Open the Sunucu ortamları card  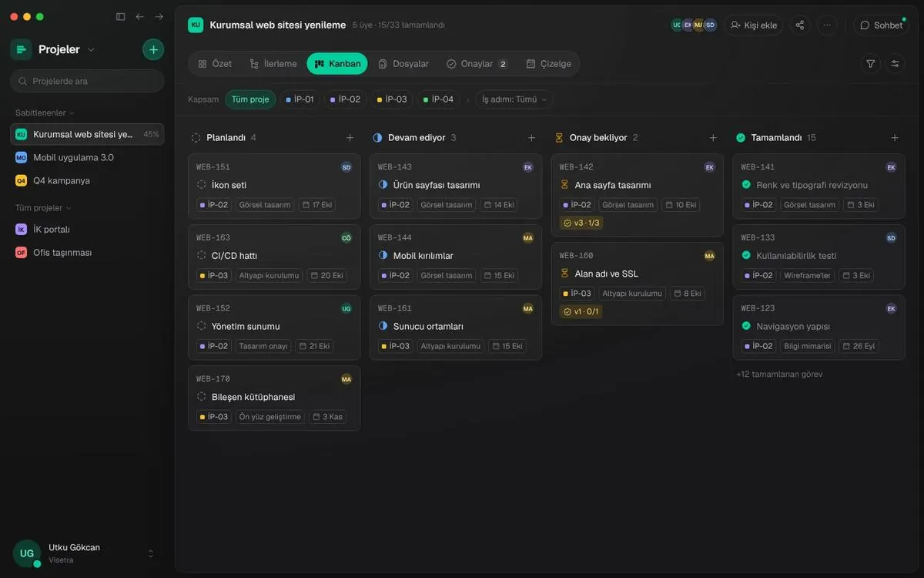[456, 328]
